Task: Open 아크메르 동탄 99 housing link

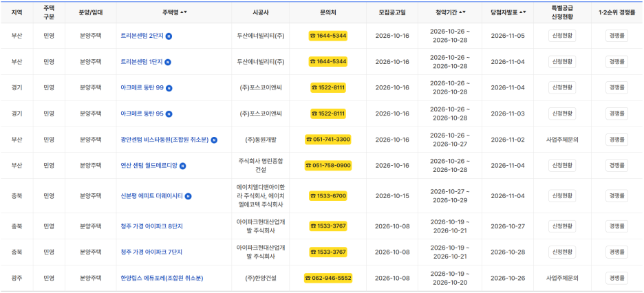Action: pos(142,88)
